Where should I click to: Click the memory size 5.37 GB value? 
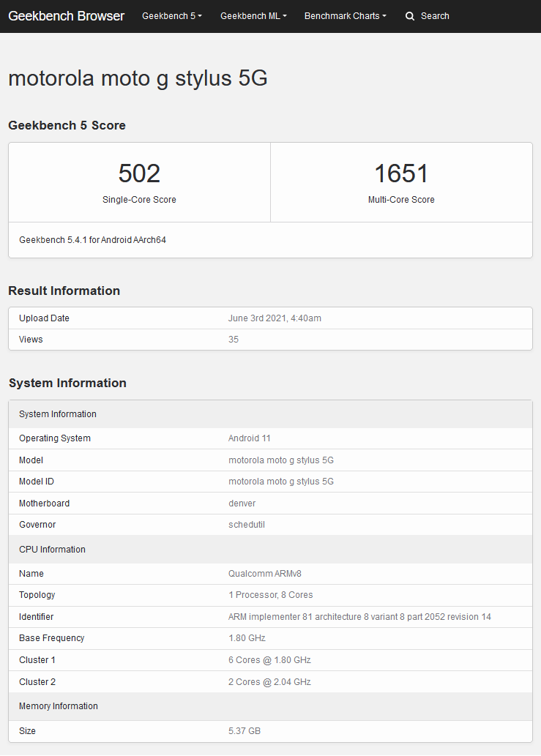tap(245, 731)
